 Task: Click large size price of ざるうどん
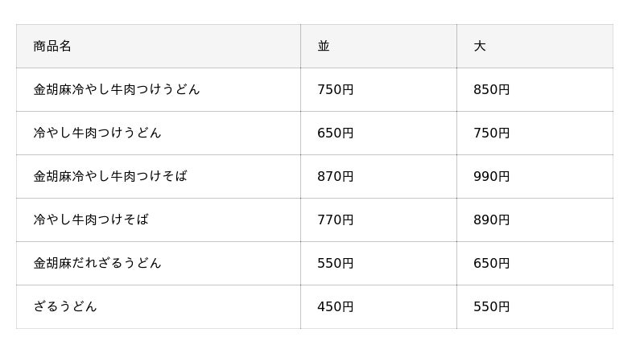pyautogui.click(x=492, y=306)
